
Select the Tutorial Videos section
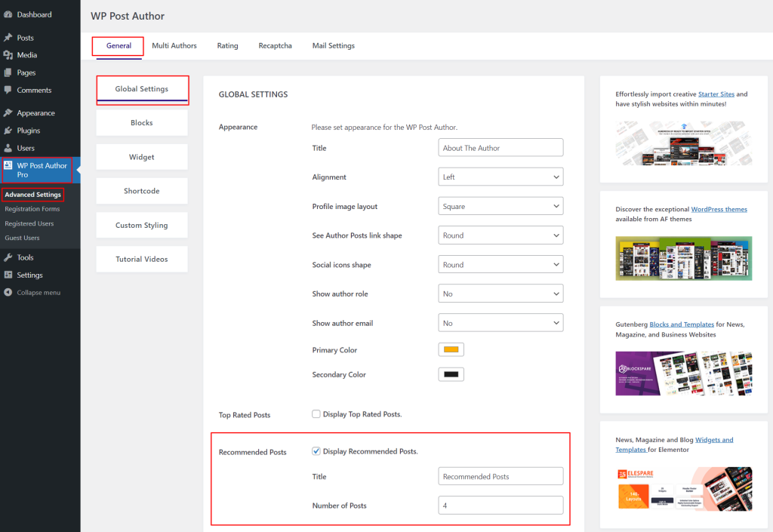pos(142,259)
